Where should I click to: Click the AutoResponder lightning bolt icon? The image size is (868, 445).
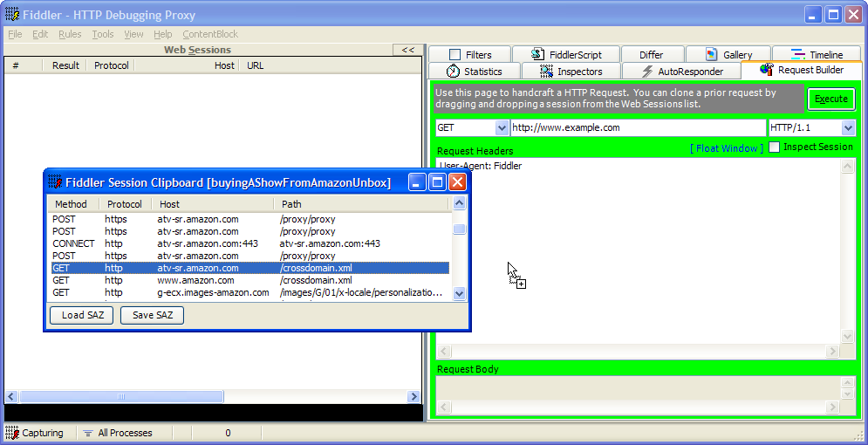647,72
